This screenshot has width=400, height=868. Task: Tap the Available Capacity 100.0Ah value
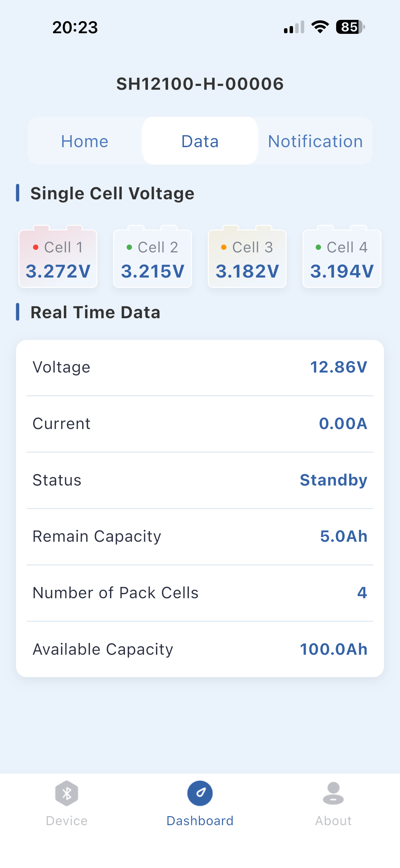[x=333, y=649]
